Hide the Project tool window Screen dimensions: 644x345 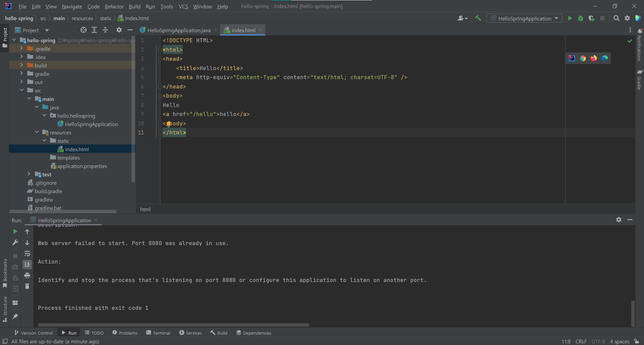(x=130, y=30)
